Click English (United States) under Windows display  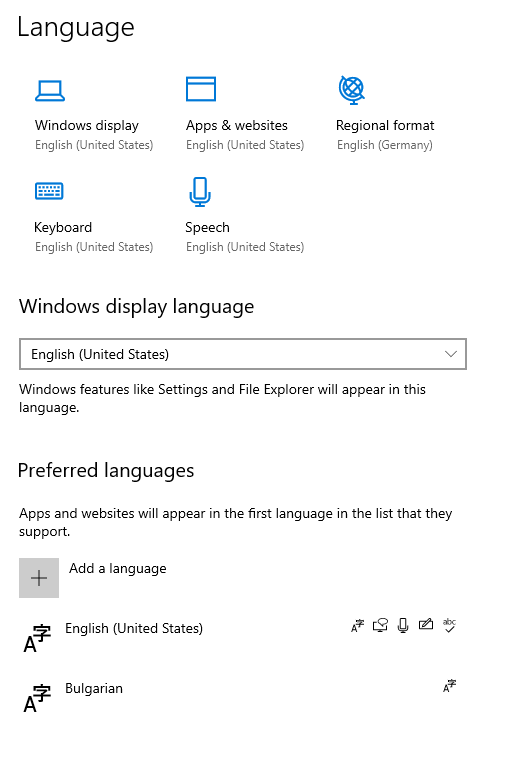tap(94, 145)
